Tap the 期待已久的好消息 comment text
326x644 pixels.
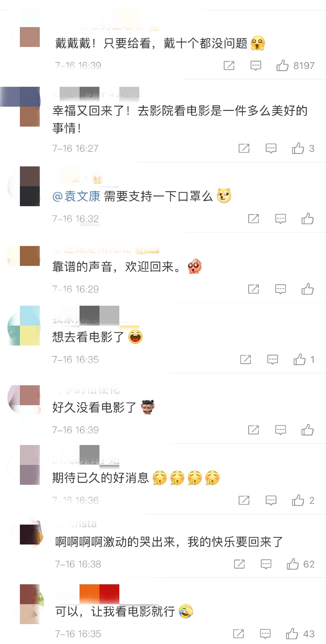[x=101, y=478]
